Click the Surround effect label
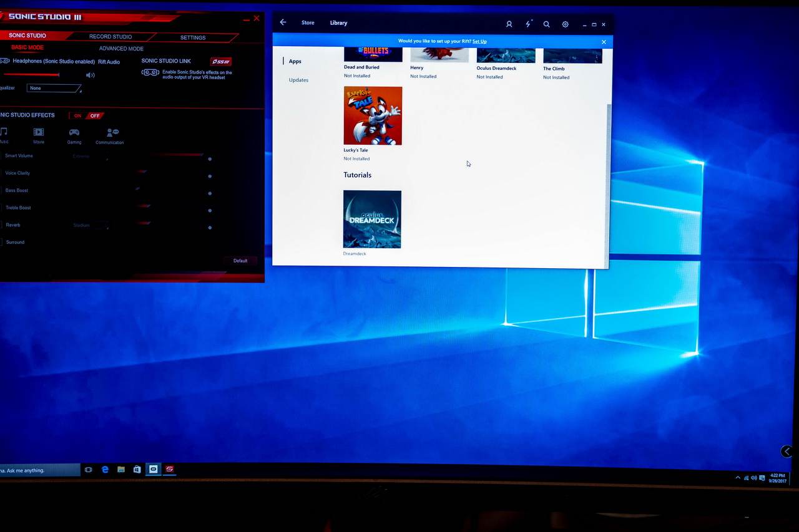The image size is (799, 532). tap(15, 242)
